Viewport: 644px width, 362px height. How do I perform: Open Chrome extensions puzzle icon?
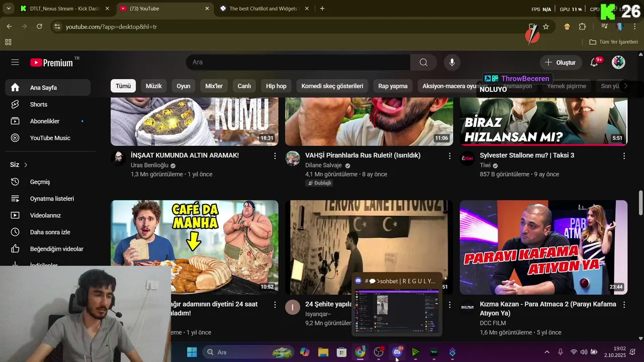pos(583,27)
